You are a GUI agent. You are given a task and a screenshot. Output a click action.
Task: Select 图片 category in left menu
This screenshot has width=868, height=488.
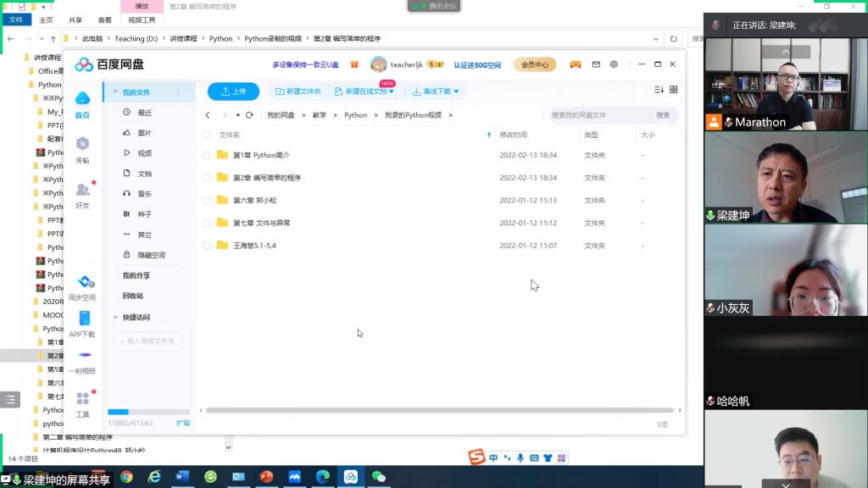click(144, 133)
